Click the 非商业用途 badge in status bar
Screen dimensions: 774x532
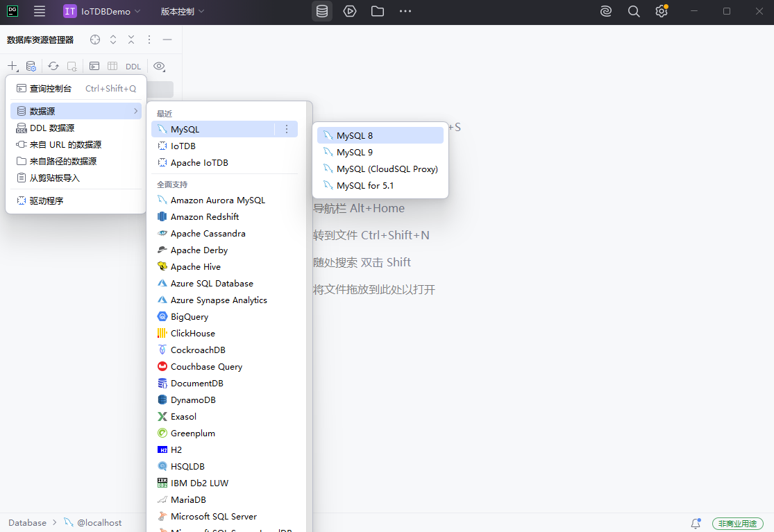point(737,523)
